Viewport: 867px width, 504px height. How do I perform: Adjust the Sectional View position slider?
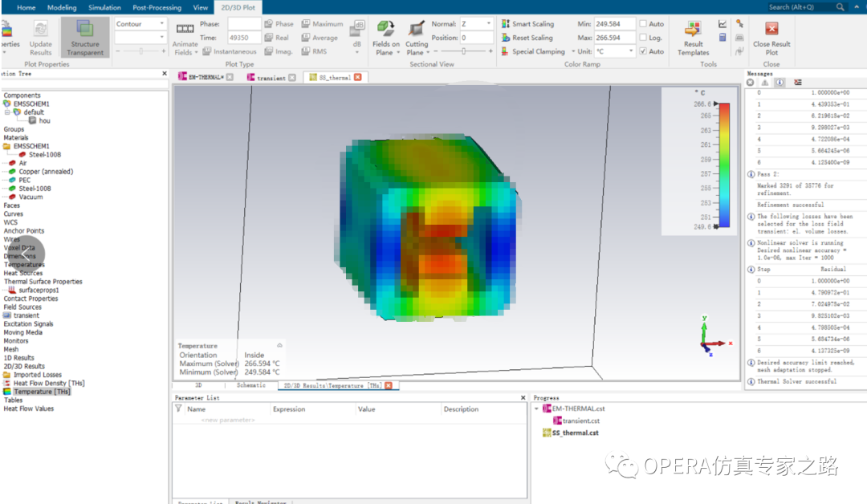[x=463, y=51]
